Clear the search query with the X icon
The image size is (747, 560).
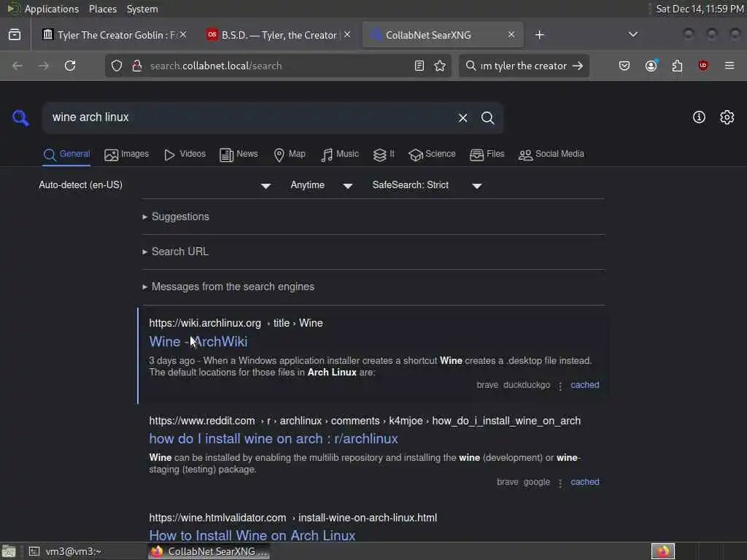click(462, 117)
